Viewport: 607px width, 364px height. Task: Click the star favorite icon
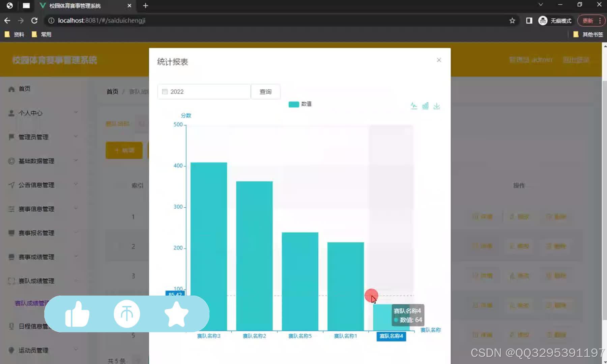[176, 314]
